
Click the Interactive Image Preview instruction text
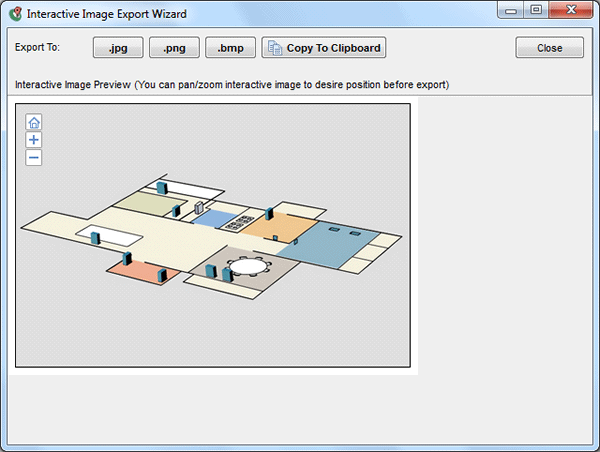[232, 85]
